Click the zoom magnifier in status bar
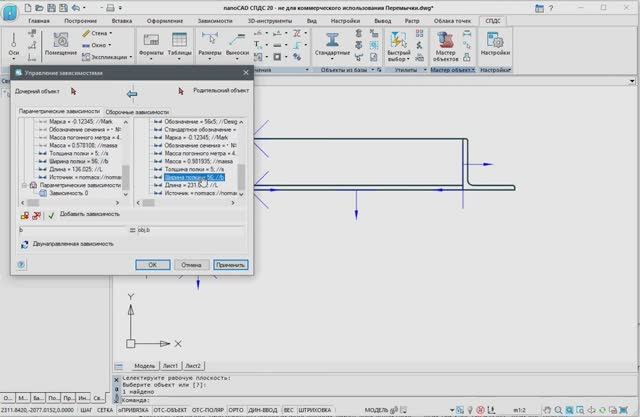 coord(558,410)
